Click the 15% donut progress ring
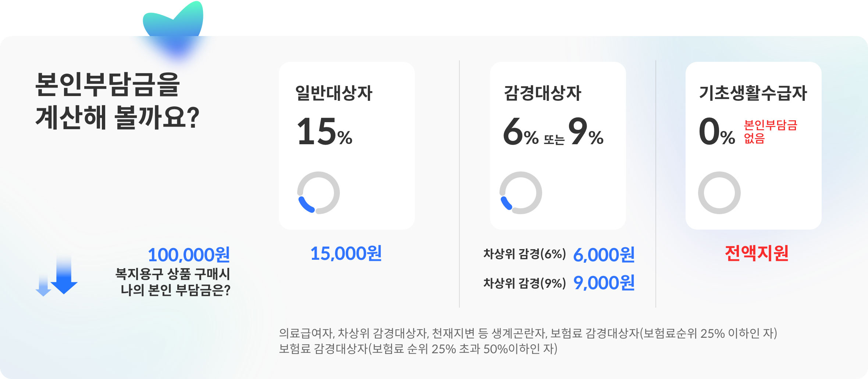 [319, 193]
